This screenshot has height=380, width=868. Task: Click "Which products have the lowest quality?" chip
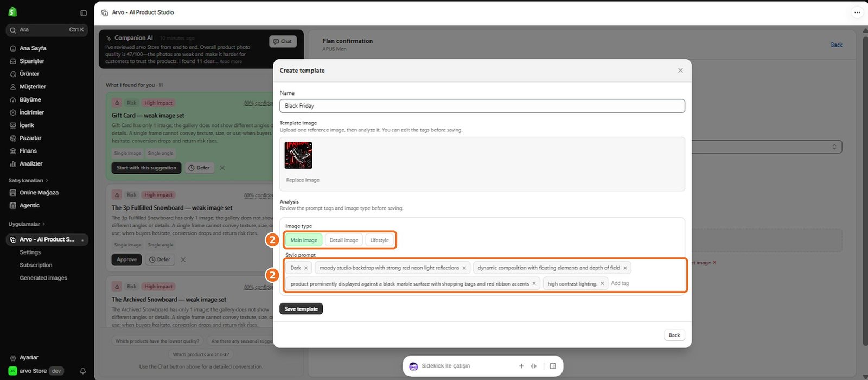pos(157,341)
